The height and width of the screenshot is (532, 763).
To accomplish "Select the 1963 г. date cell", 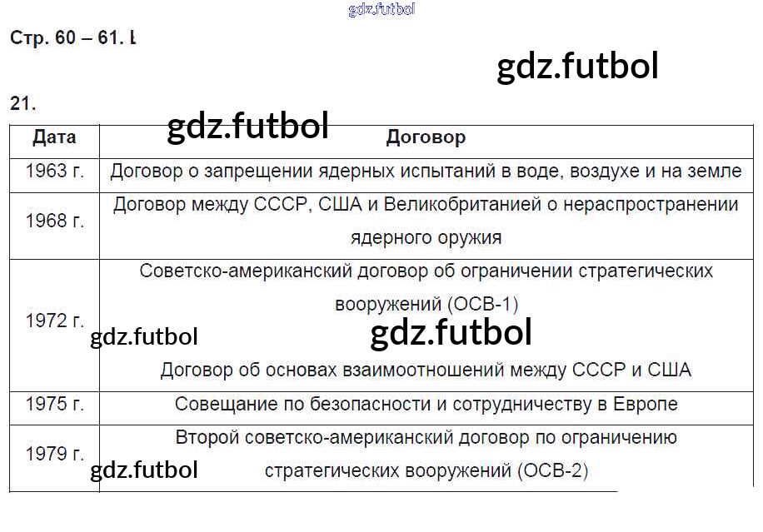I will 54,172.
